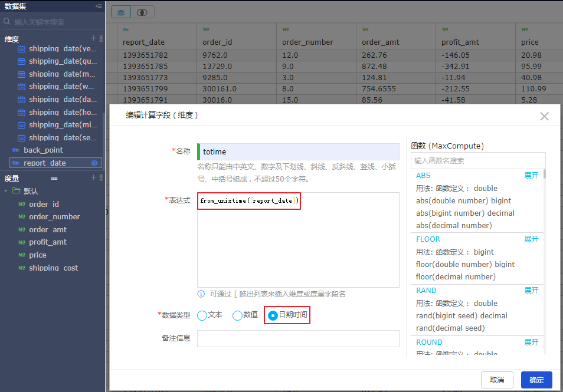Click the 名称 field containing totime

click(x=298, y=151)
